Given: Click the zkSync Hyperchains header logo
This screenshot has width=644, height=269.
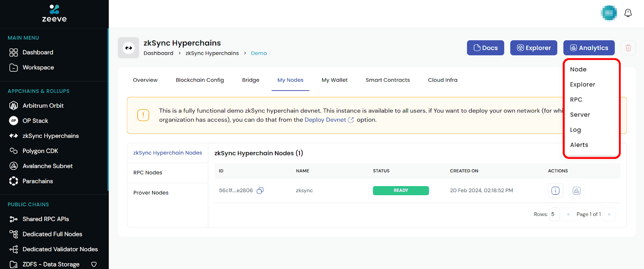Looking at the screenshot, I should click(x=128, y=48).
